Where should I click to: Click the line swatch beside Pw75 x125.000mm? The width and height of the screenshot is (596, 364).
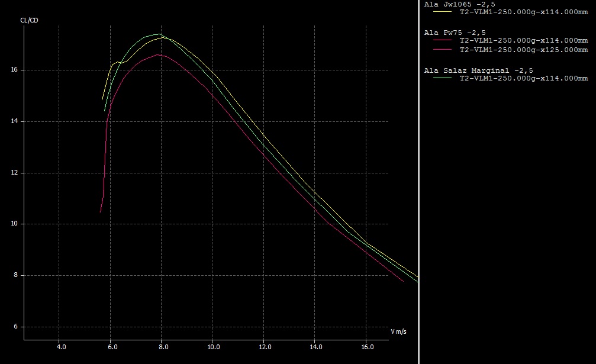pyautogui.click(x=442, y=50)
